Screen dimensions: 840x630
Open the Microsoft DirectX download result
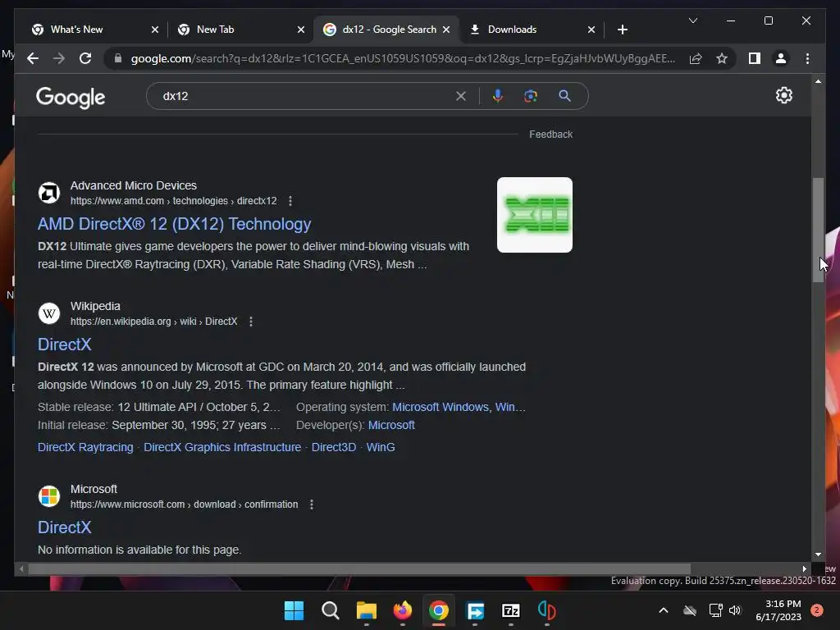click(64, 527)
